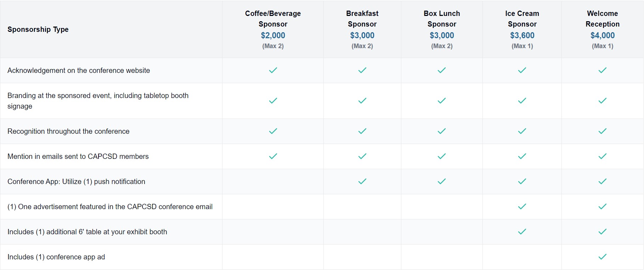Viewport: 644px width, 270px height.
Task: Click (Max 2) under Coffee/Beverage Sponsor
Action: [x=273, y=46]
